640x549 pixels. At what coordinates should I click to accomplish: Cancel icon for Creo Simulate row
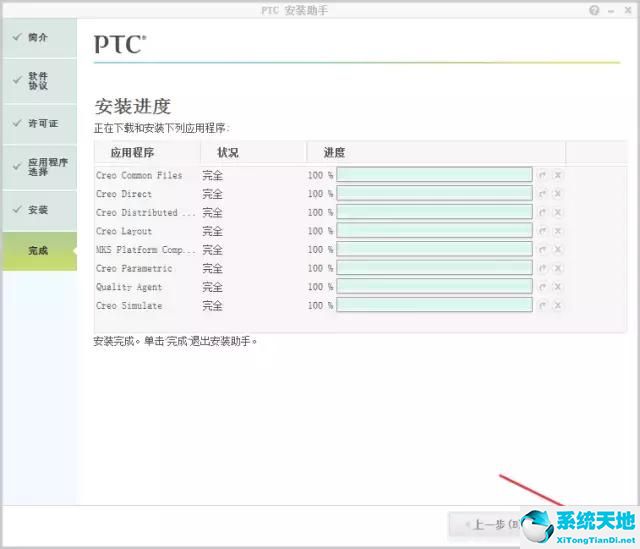coord(558,305)
